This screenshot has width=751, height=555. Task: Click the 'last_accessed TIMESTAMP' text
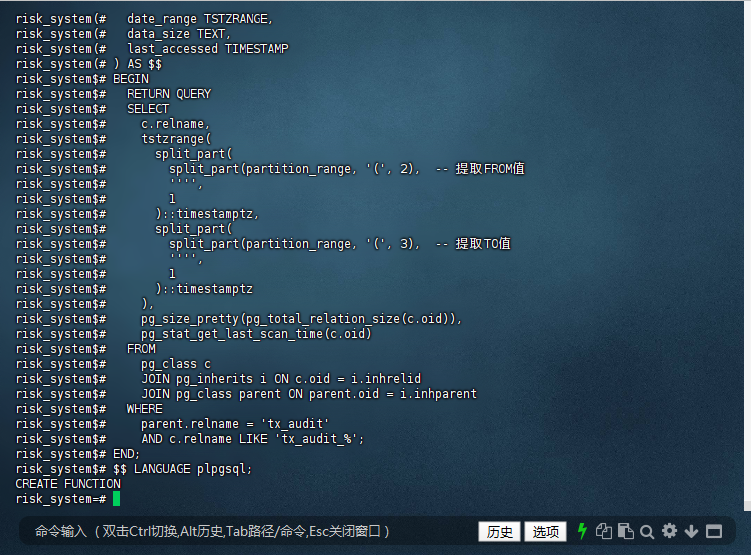(x=207, y=49)
